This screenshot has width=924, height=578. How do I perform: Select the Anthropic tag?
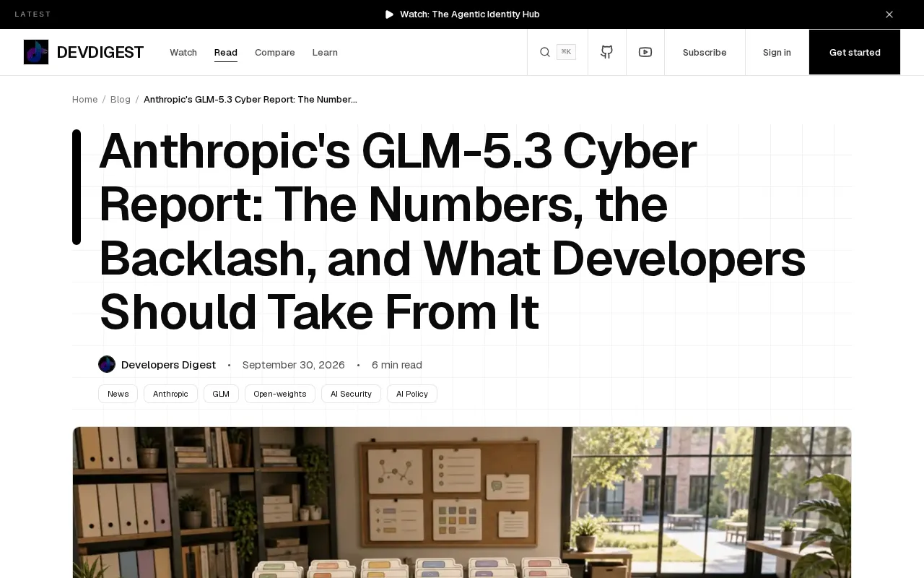click(170, 394)
